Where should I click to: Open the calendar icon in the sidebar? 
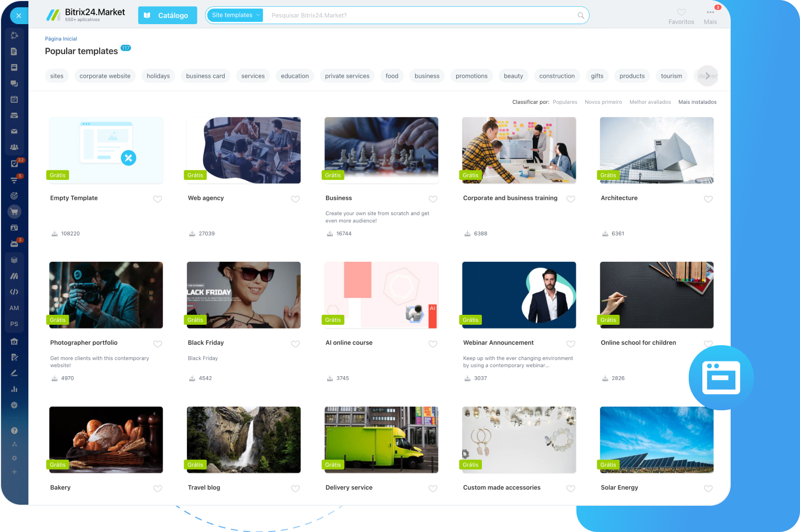[x=14, y=99]
